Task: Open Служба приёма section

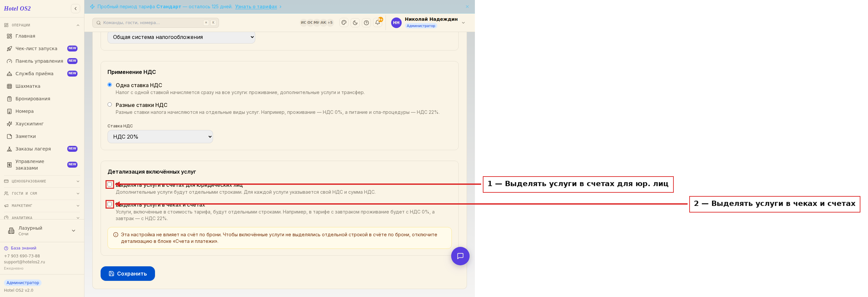Action: click(x=42, y=74)
